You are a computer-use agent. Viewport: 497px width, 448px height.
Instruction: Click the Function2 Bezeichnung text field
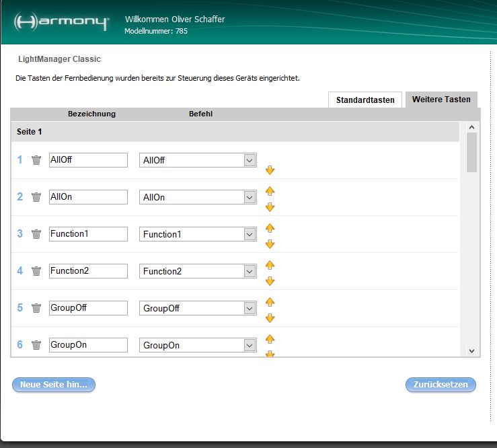coord(88,271)
